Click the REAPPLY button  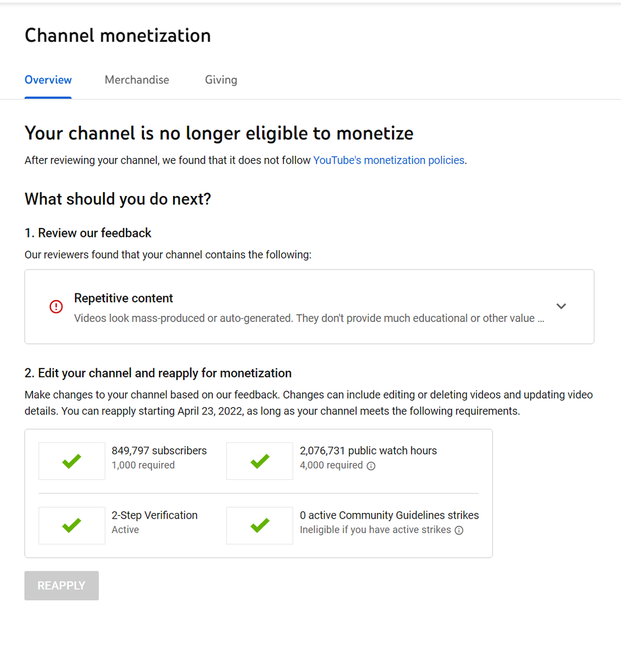pyautogui.click(x=62, y=586)
